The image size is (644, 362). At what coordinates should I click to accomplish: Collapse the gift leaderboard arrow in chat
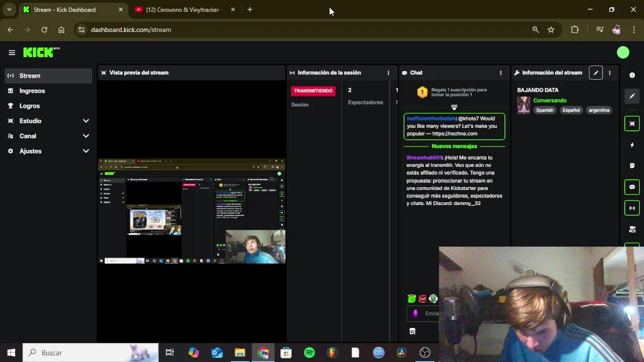[454, 107]
